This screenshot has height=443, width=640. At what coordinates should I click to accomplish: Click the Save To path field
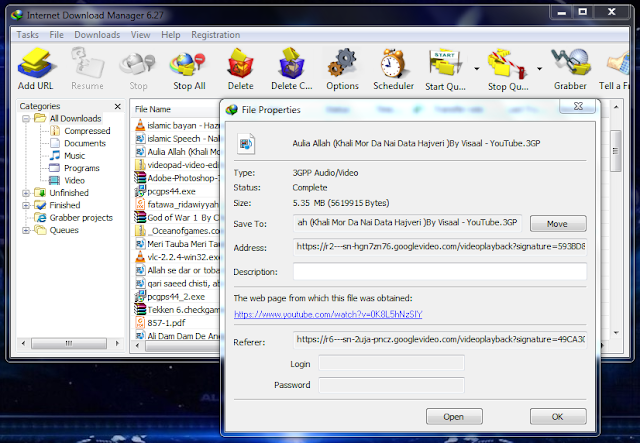tap(407, 223)
